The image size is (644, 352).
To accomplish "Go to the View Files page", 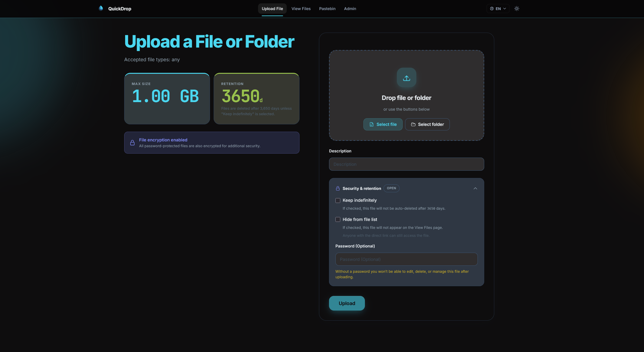I will click(301, 9).
